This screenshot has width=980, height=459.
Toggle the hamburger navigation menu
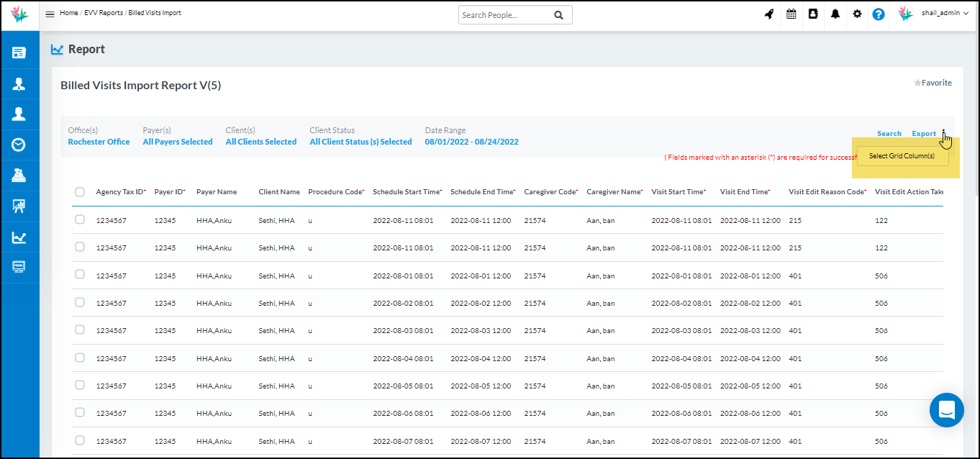[x=50, y=14]
